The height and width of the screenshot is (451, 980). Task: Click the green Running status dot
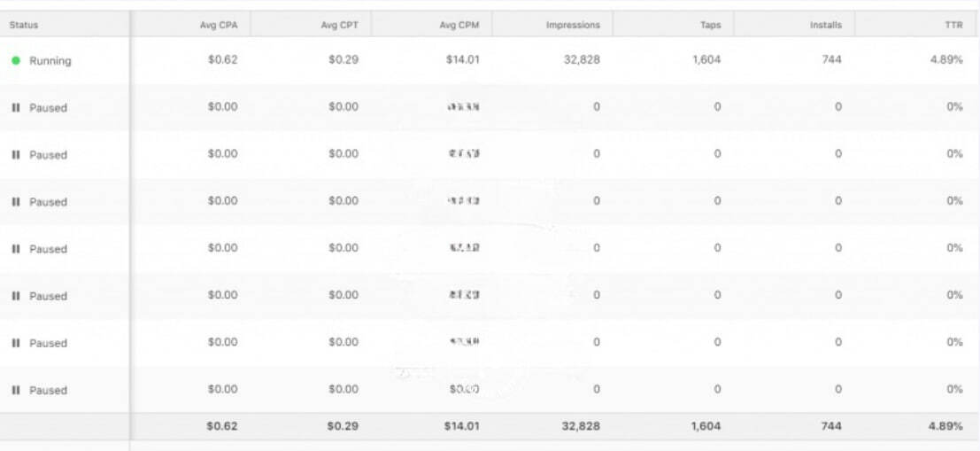click(x=16, y=61)
